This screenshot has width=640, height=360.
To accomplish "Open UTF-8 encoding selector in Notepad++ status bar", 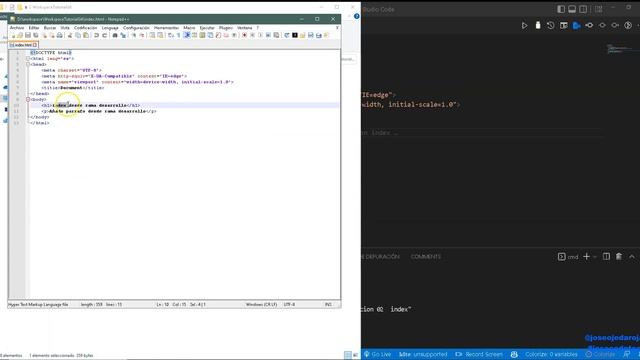I will 289,304.
